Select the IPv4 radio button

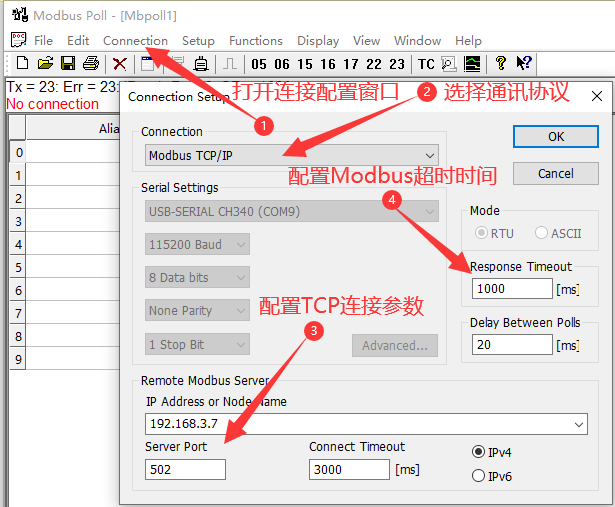[x=478, y=452]
